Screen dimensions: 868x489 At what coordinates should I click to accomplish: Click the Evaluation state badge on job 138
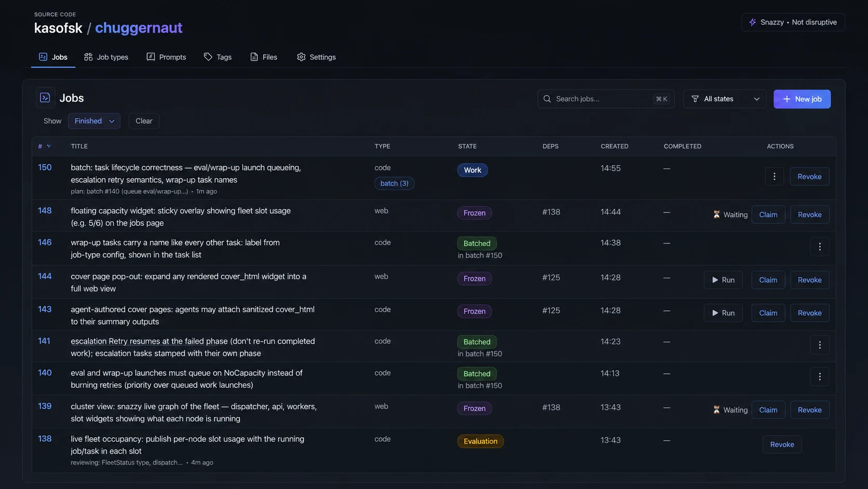pos(480,441)
